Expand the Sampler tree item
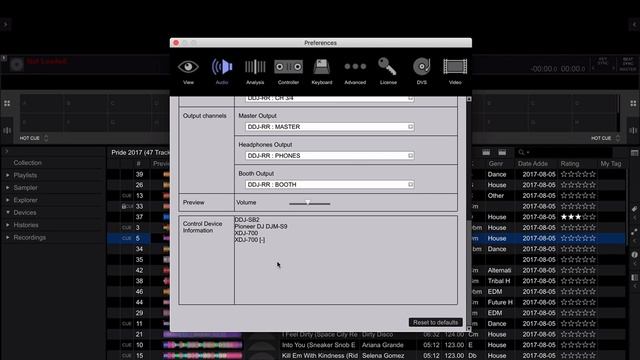640x360 pixels. pyautogui.click(x=7, y=188)
